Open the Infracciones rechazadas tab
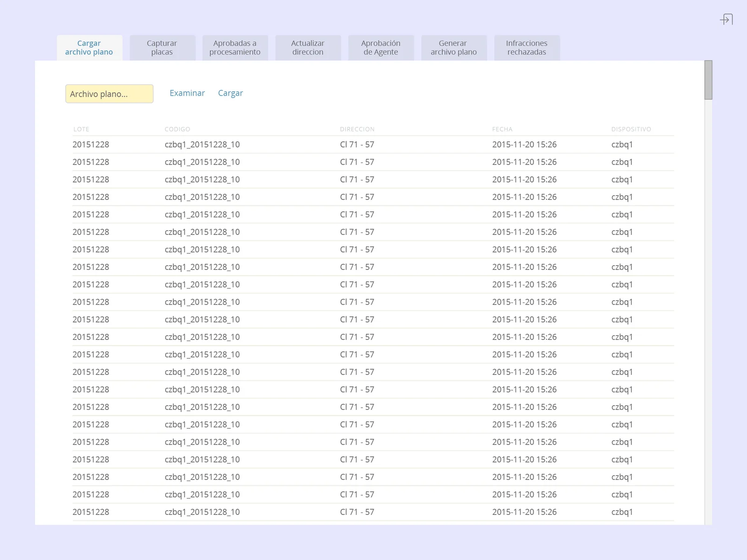This screenshot has width=747, height=560. coord(527,48)
